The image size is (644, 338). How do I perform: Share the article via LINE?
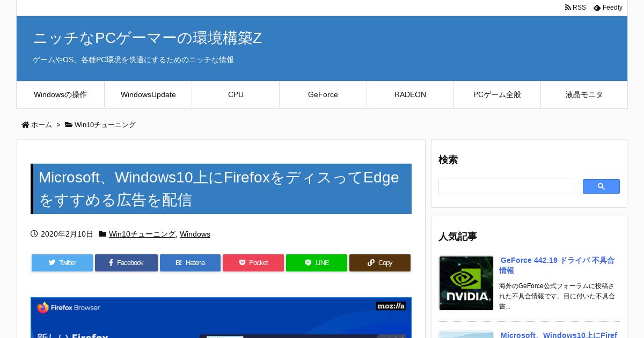click(x=317, y=263)
